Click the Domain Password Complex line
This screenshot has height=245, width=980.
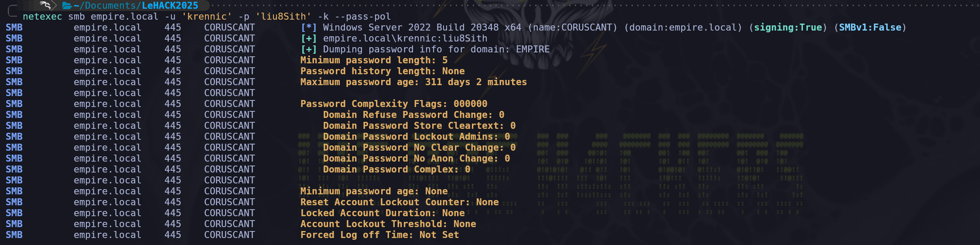tap(396, 169)
